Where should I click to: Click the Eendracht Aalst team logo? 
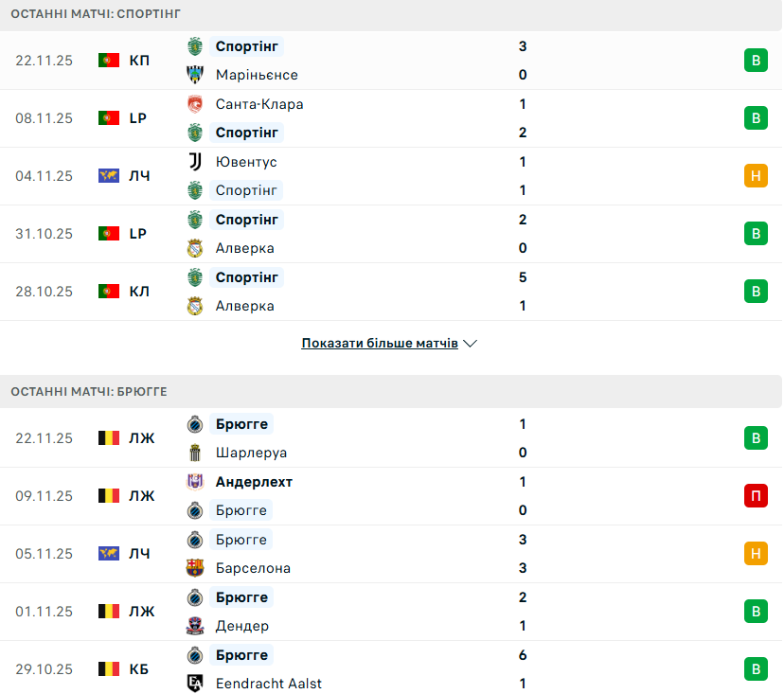[x=195, y=684]
